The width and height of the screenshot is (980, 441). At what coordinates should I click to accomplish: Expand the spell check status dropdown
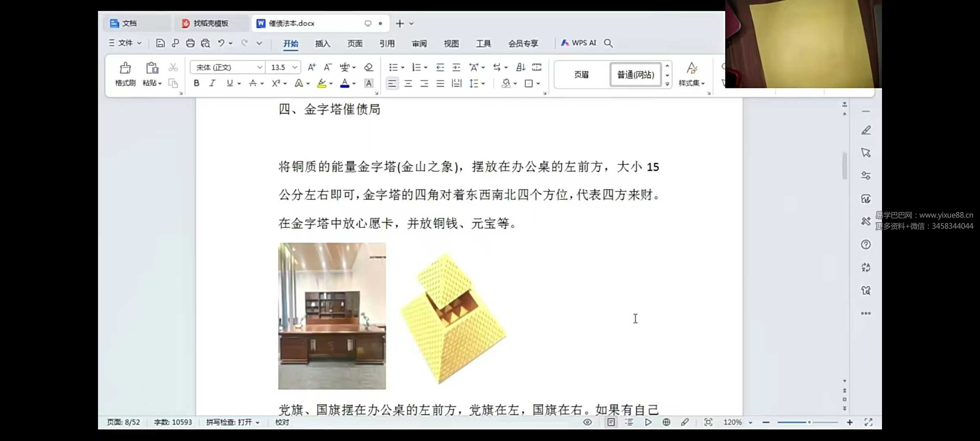(258, 423)
